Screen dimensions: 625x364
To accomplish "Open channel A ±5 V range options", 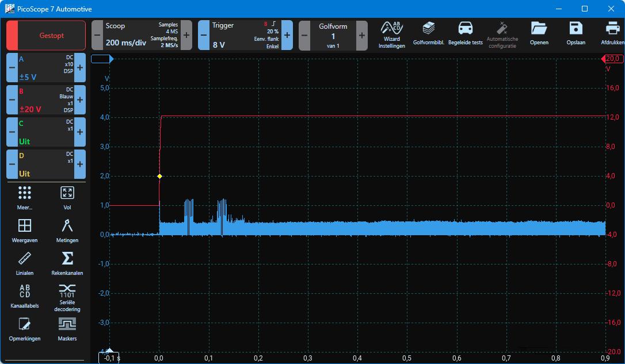I will pos(45,68).
